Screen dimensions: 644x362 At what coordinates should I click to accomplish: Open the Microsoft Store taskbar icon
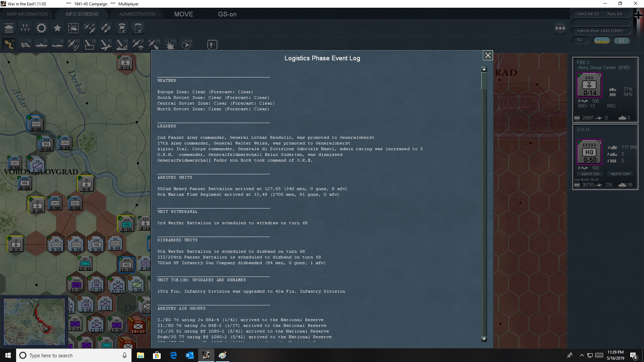157,355
